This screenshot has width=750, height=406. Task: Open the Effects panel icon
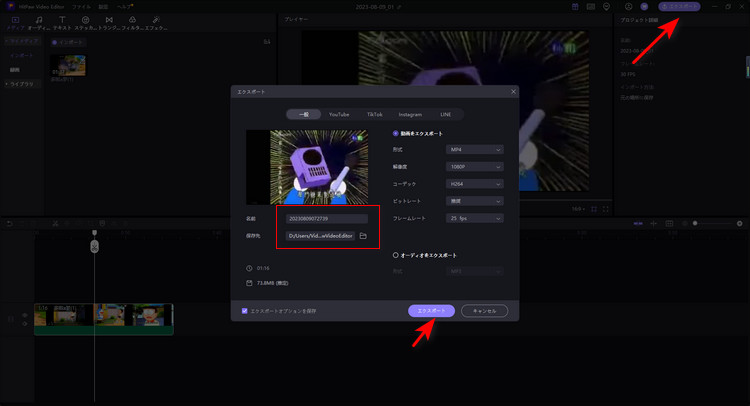[156, 21]
